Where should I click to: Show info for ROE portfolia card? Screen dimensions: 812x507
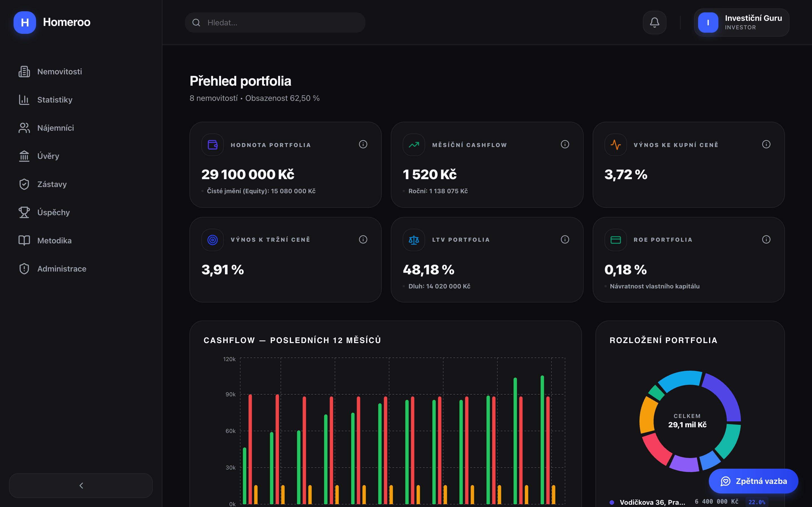[766, 239]
